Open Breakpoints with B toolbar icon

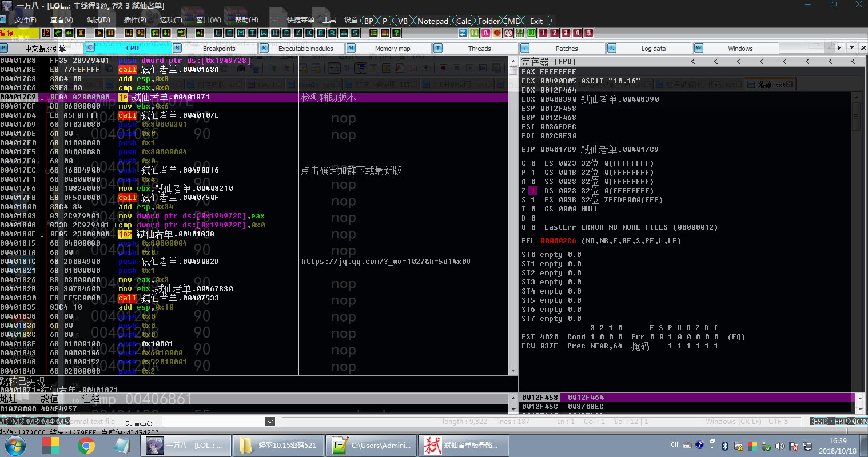point(321,33)
